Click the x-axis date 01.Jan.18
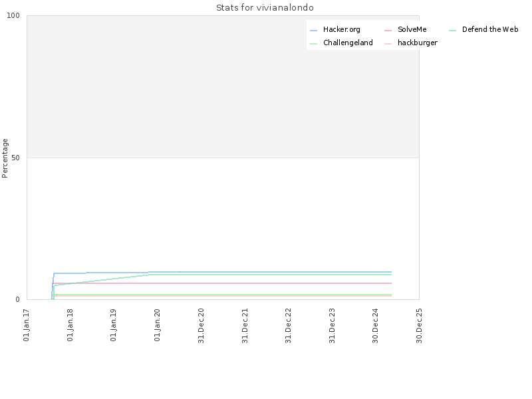532x399 pixels. coord(70,325)
